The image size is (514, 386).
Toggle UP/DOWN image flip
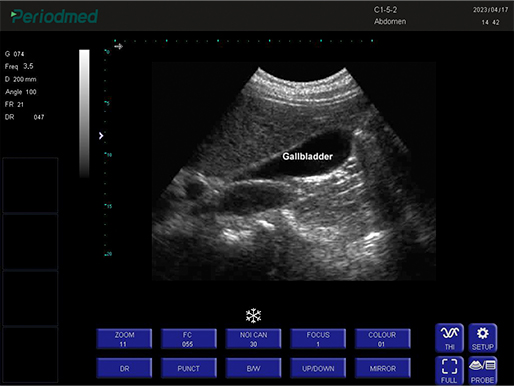(318, 368)
